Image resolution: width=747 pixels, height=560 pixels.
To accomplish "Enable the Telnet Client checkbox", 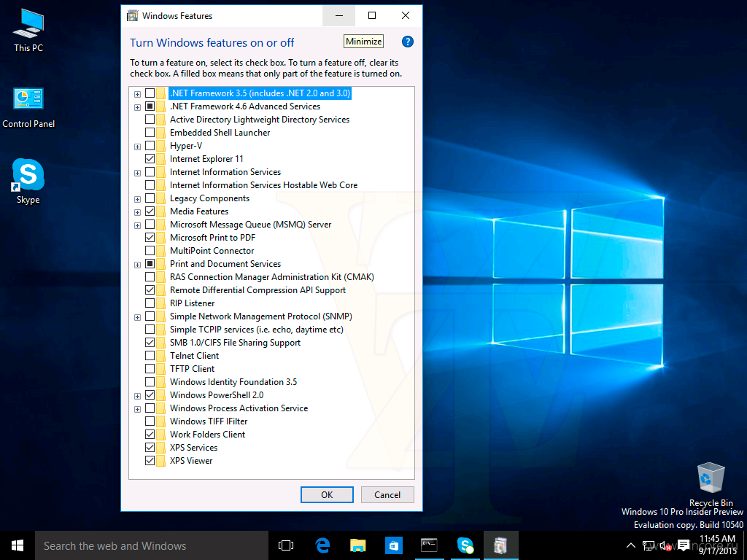I will [150, 356].
